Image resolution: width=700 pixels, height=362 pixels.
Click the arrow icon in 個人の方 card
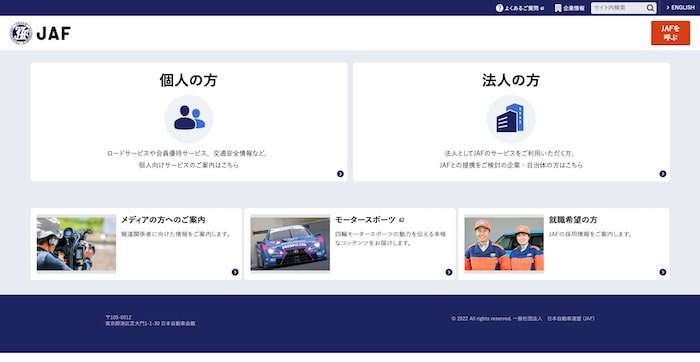pos(340,174)
